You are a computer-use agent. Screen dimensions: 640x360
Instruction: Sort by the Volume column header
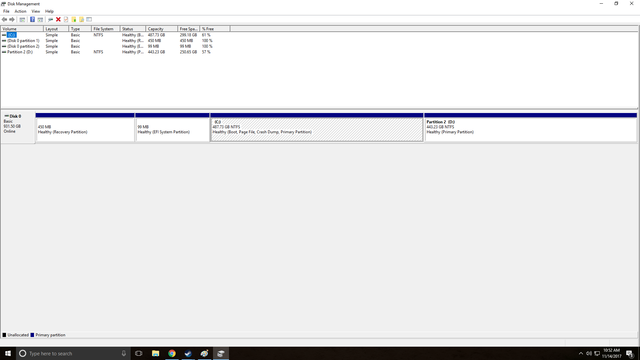pos(22,29)
